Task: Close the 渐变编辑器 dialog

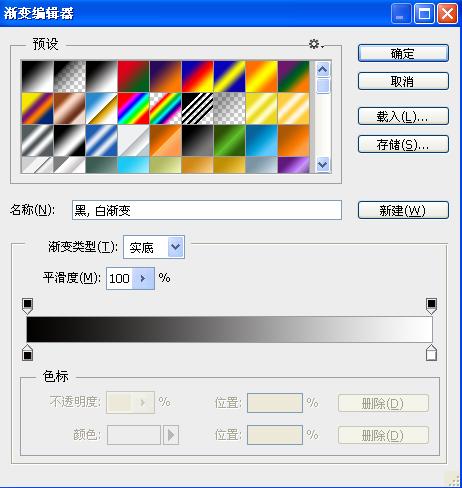Action: click(447, 14)
